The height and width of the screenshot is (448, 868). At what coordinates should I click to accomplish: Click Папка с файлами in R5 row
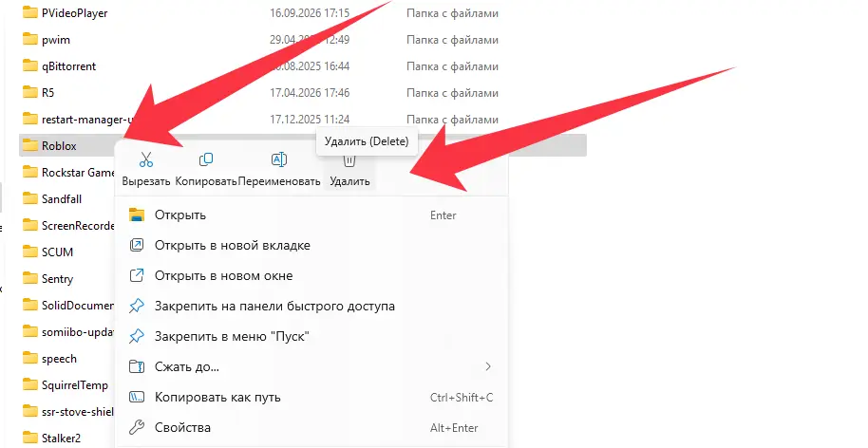click(x=452, y=93)
